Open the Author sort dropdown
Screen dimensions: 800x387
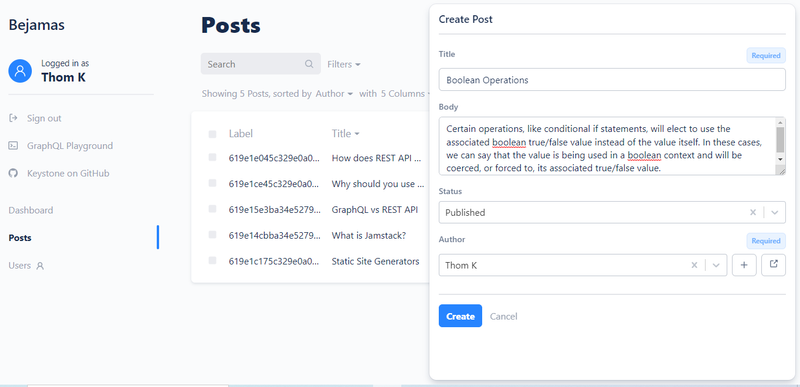coord(334,94)
